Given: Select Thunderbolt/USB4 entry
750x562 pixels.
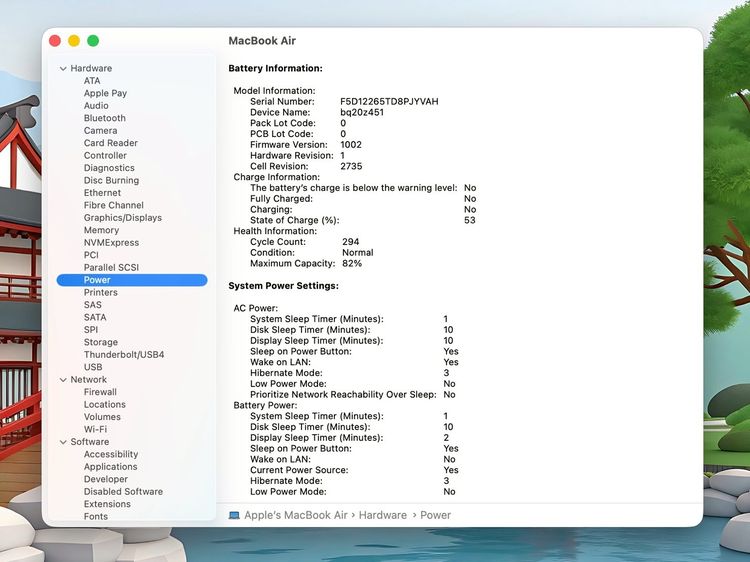Looking at the screenshot, I should (x=124, y=354).
